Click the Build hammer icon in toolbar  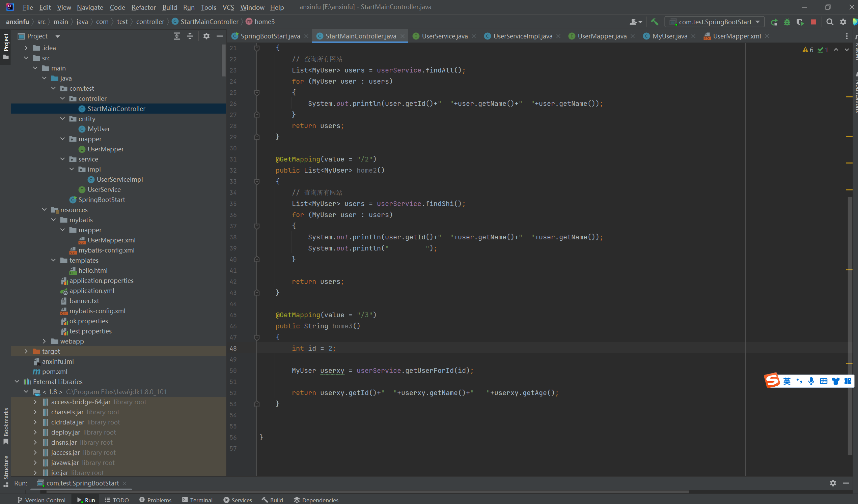tap(654, 22)
